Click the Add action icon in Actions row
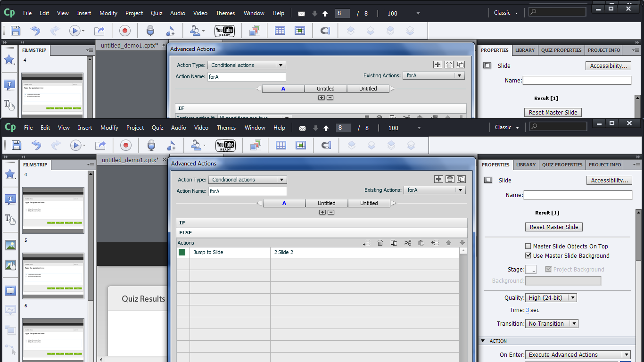This screenshot has height=362, width=644. pos(367,243)
